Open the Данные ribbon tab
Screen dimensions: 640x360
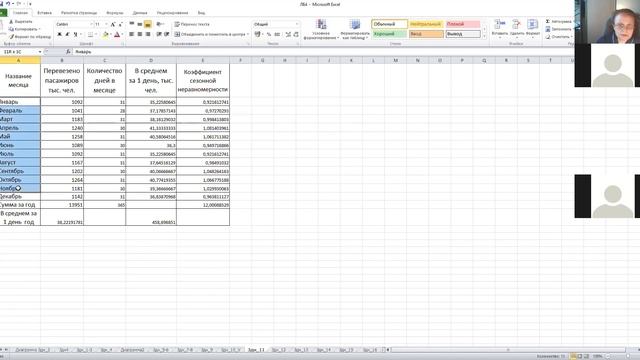(x=140, y=13)
